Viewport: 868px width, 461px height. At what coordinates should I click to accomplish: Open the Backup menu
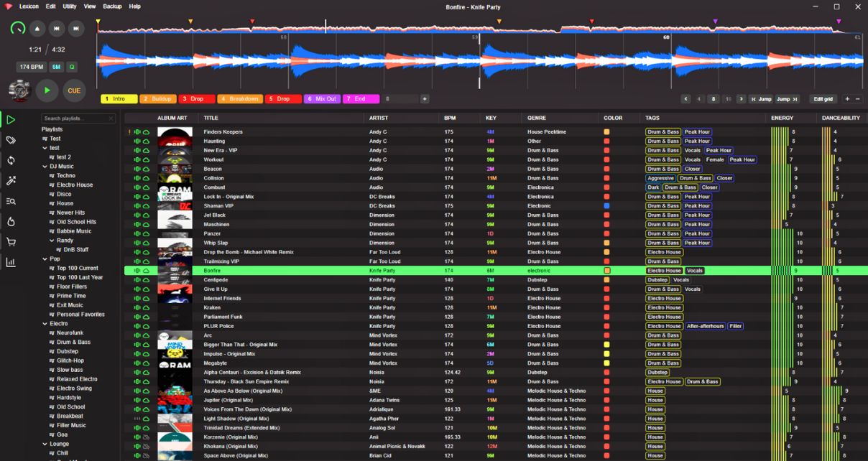113,6
